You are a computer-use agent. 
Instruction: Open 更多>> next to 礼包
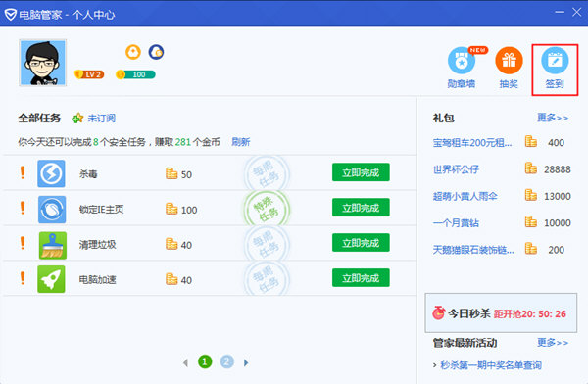[553, 118]
